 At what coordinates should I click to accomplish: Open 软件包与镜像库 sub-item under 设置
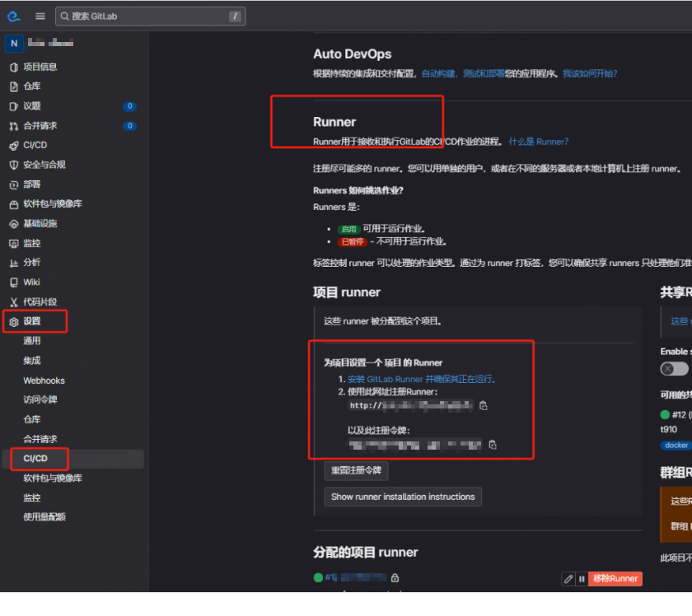click(53, 478)
